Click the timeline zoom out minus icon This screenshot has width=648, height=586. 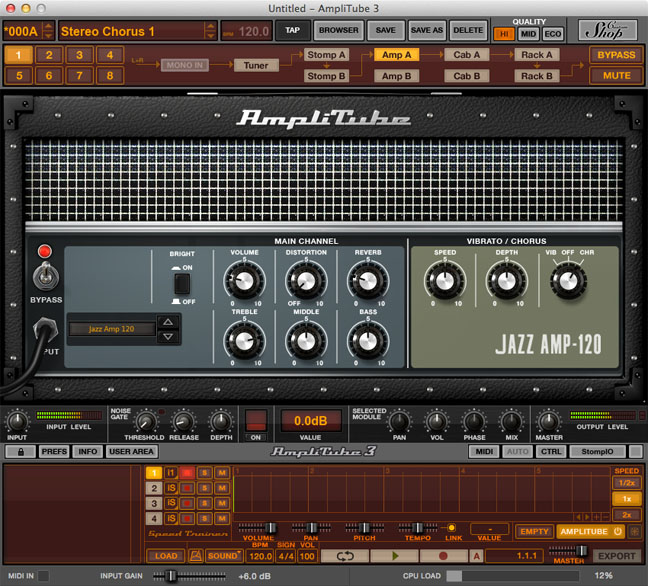[605, 517]
